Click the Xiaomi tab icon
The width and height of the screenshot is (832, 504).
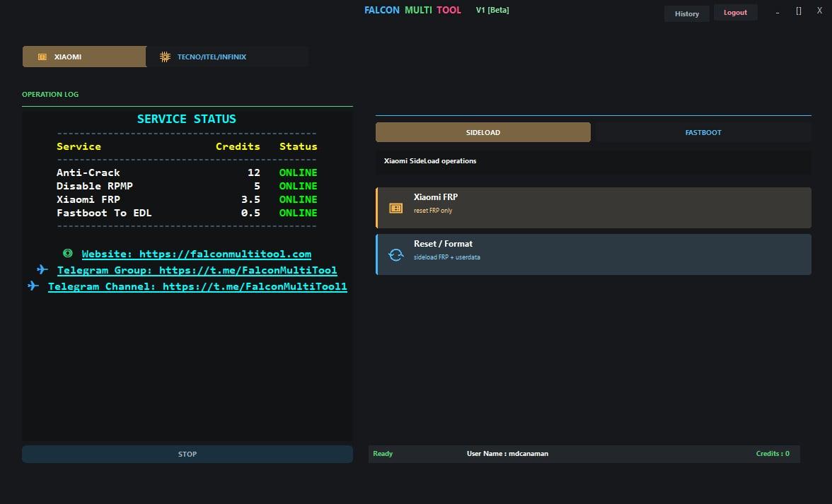pos(42,57)
